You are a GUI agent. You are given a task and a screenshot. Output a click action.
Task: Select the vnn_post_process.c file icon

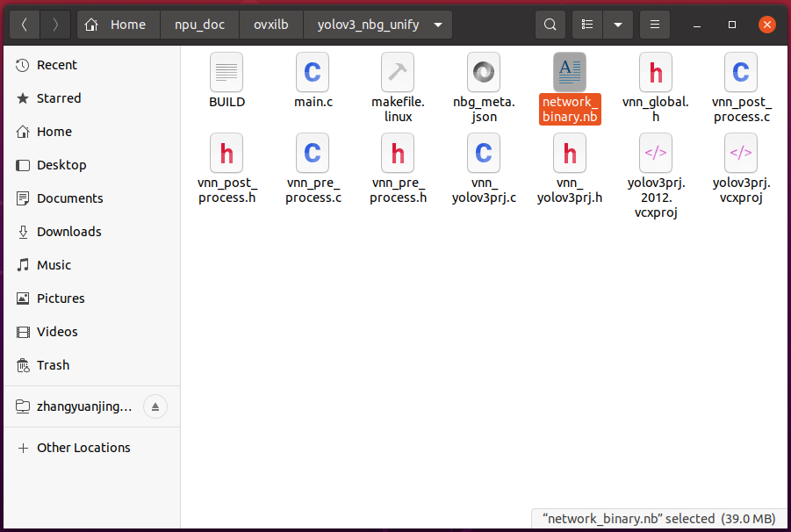(x=741, y=72)
